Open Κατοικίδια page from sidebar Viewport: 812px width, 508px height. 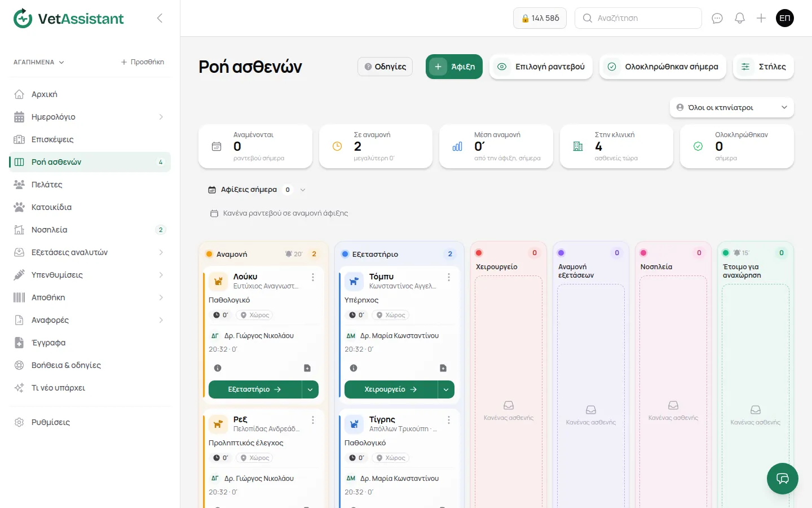pyautogui.click(x=90, y=207)
